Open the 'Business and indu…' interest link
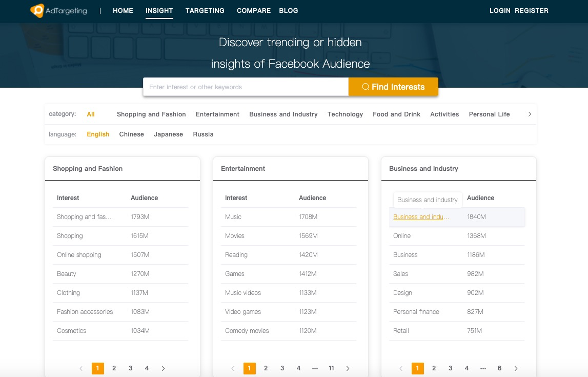588x377 pixels. 421,217
